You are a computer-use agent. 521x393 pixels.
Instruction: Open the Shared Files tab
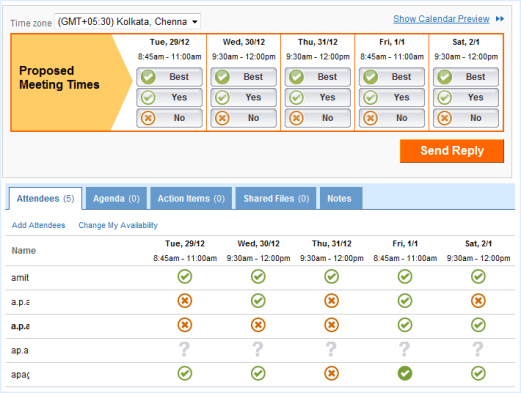coord(276,199)
